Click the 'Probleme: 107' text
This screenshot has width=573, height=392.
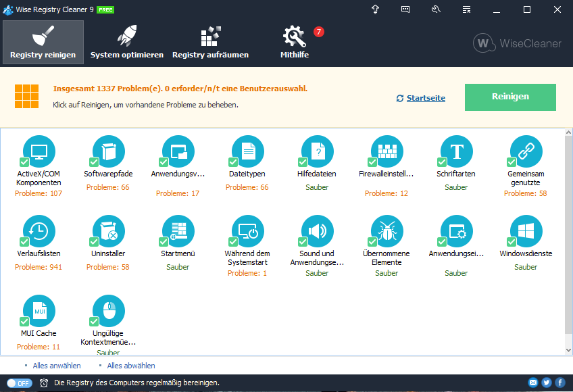click(39, 193)
